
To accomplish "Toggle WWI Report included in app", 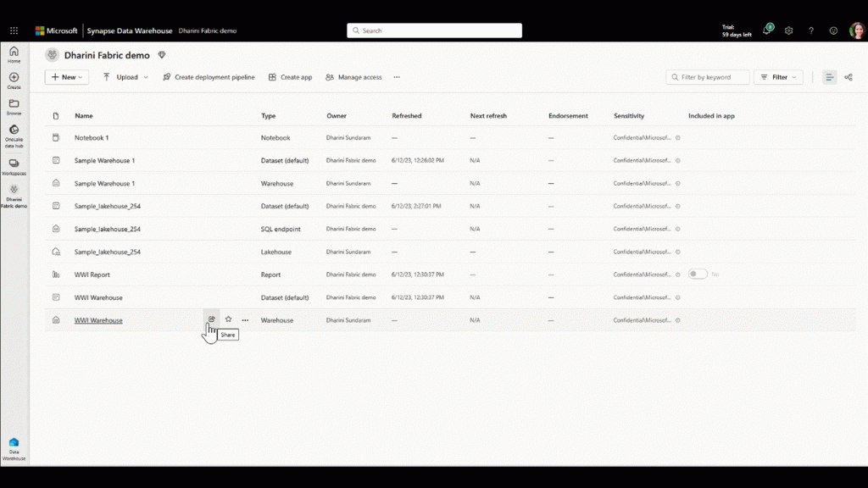I will 698,274.
